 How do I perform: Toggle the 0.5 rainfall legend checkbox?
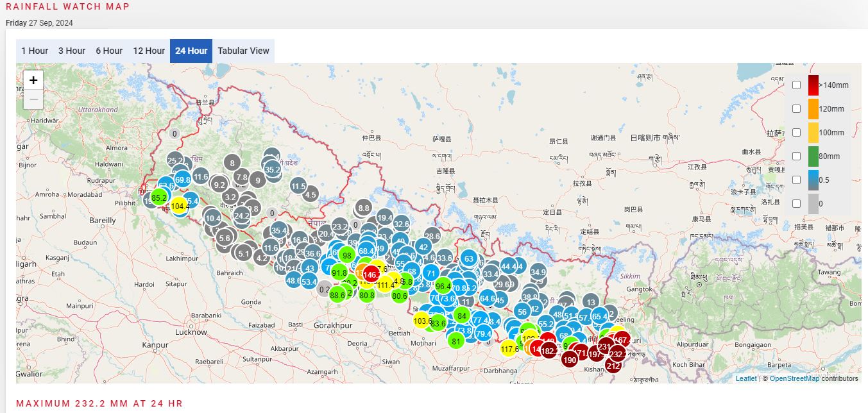click(796, 180)
